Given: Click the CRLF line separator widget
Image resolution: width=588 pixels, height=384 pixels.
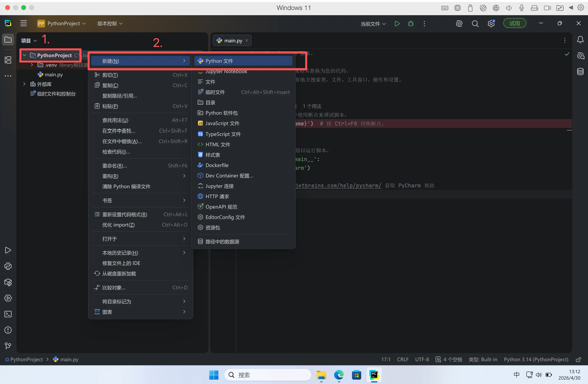Looking at the screenshot, I should (402, 360).
